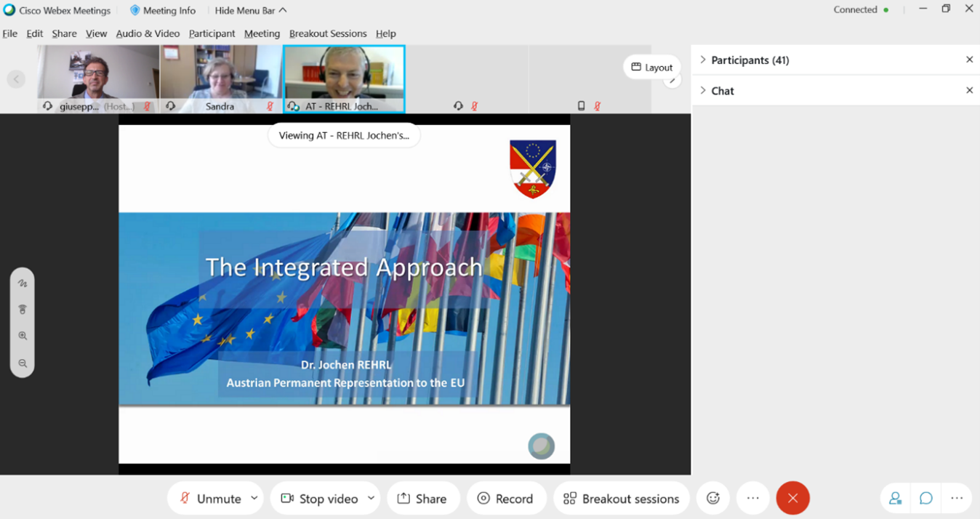
Task: Open the reactions smiley icon
Action: pyautogui.click(x=713, y=499)
